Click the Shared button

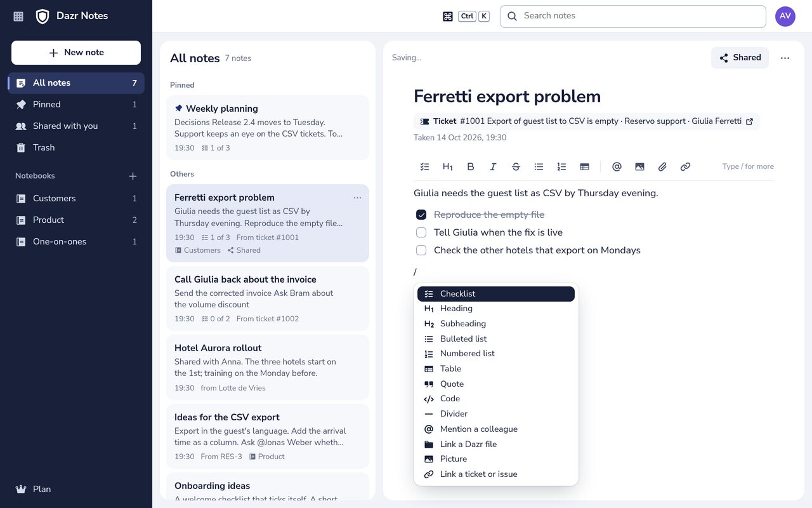pos(740,58)
